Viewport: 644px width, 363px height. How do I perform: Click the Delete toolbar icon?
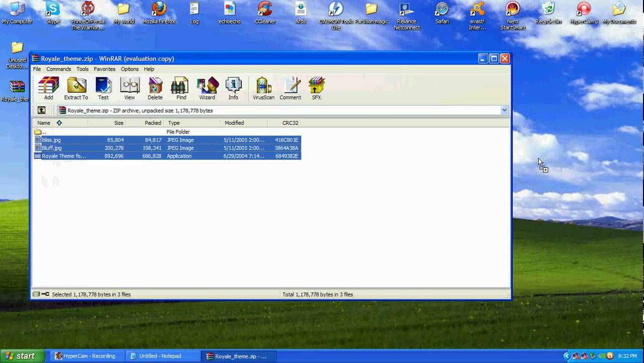155,89
